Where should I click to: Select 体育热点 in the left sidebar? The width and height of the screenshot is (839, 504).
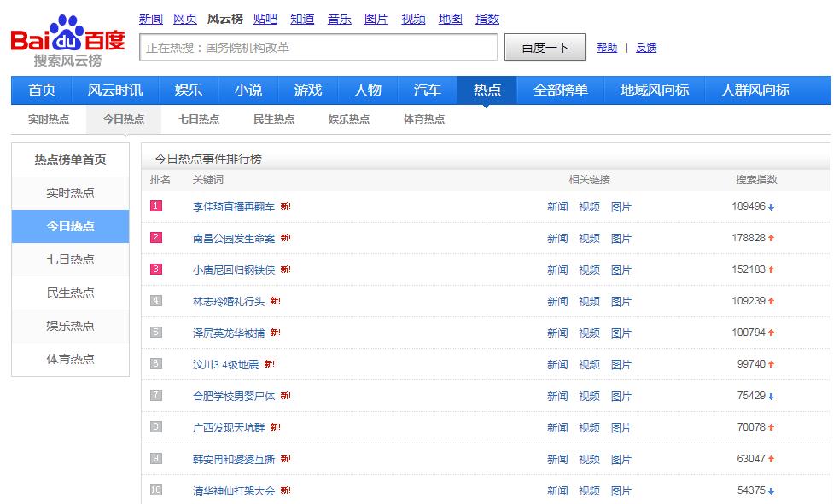69,359
